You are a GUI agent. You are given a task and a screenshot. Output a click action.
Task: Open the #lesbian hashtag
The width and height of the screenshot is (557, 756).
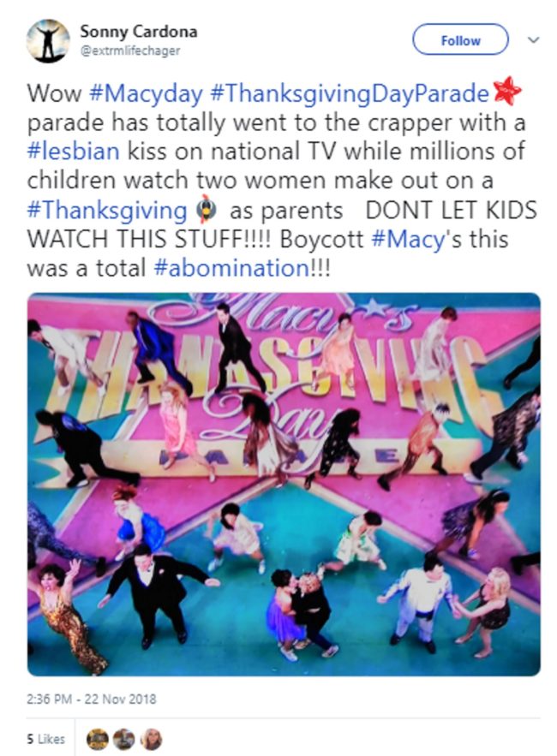[x=74, y=152]
